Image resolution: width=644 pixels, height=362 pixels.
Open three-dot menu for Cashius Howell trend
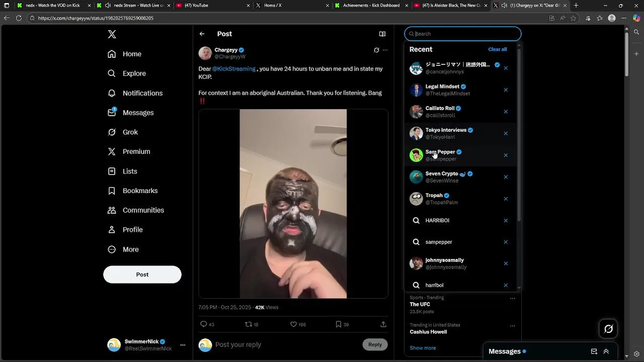click(513, 326)
